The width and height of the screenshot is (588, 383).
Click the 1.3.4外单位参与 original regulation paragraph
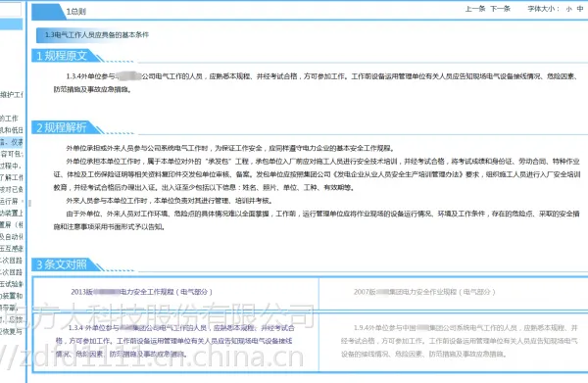tap(315, 82)
